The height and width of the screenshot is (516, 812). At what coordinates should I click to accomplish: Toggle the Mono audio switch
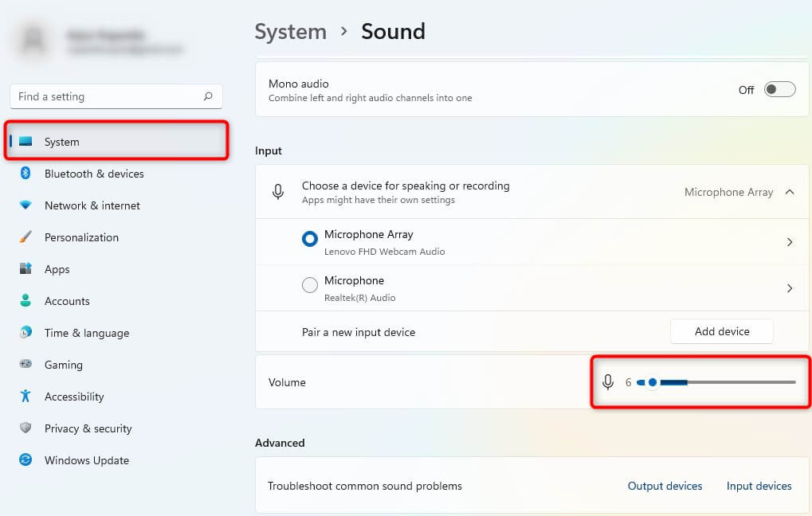[x=779, y=90]
